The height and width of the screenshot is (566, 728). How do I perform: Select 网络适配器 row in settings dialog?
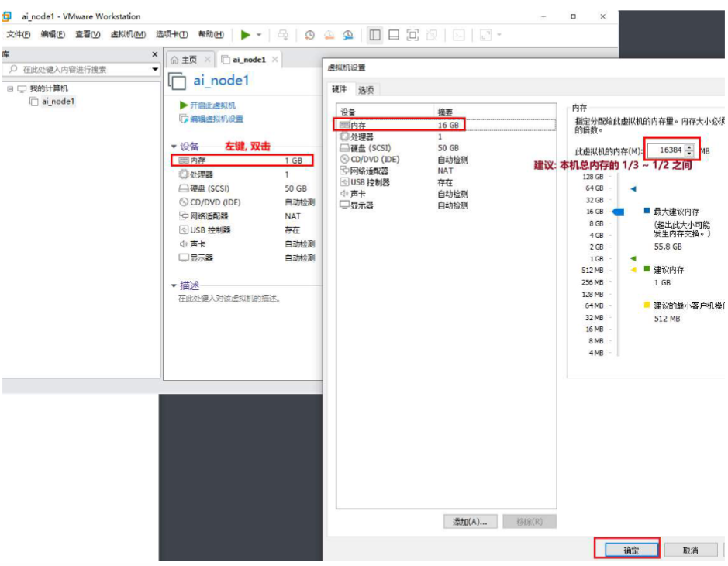pos(447,171)
